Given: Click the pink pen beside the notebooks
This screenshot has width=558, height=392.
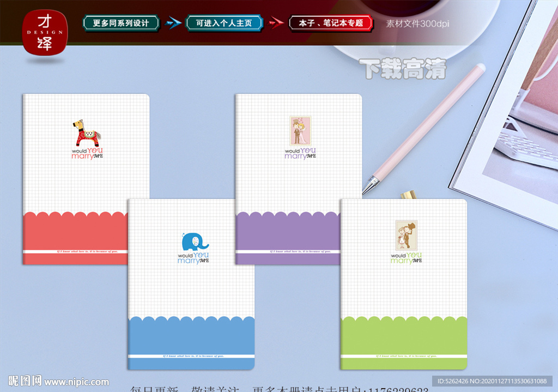Looking at the screenshot, I should (x=423, y=129).
